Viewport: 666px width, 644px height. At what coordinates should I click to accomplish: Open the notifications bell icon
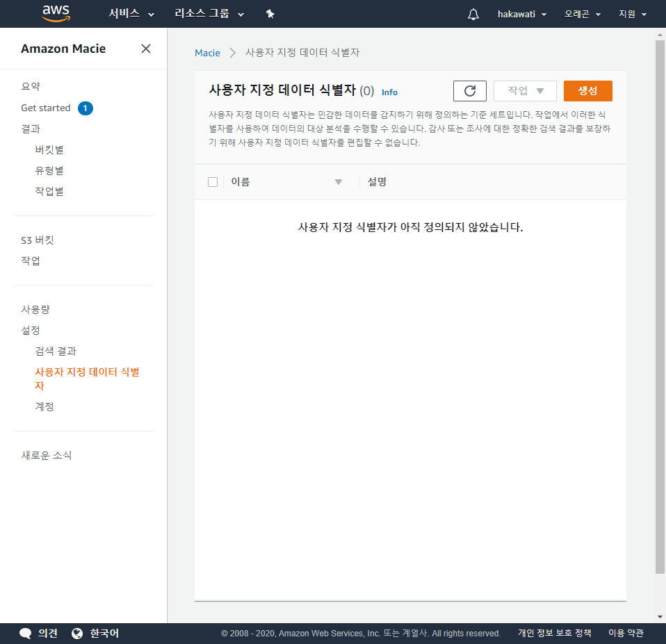point(473,14)
